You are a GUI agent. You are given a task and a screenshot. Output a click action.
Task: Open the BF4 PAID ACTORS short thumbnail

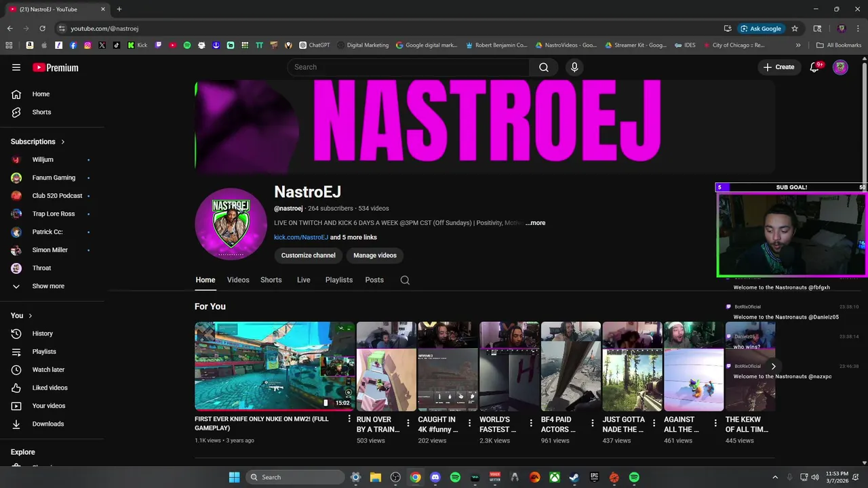click(571, 366)
